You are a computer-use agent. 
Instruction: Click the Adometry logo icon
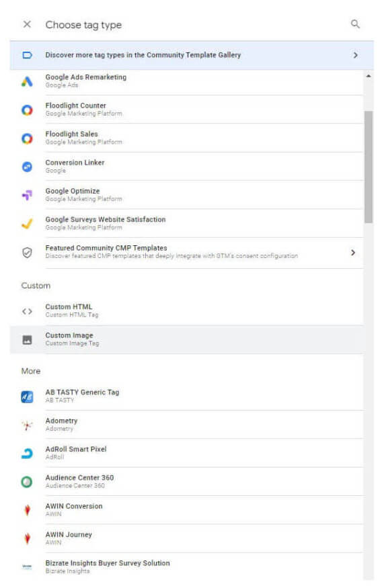27,425
